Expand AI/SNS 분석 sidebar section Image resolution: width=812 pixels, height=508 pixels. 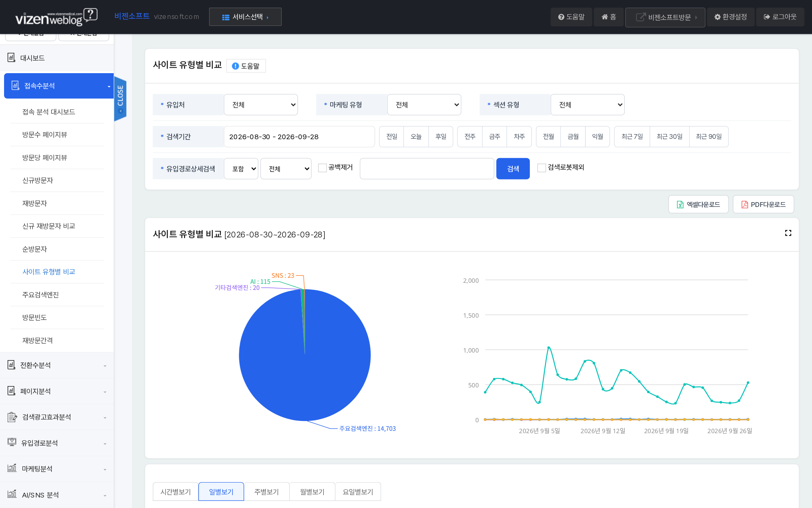(57, 495)
